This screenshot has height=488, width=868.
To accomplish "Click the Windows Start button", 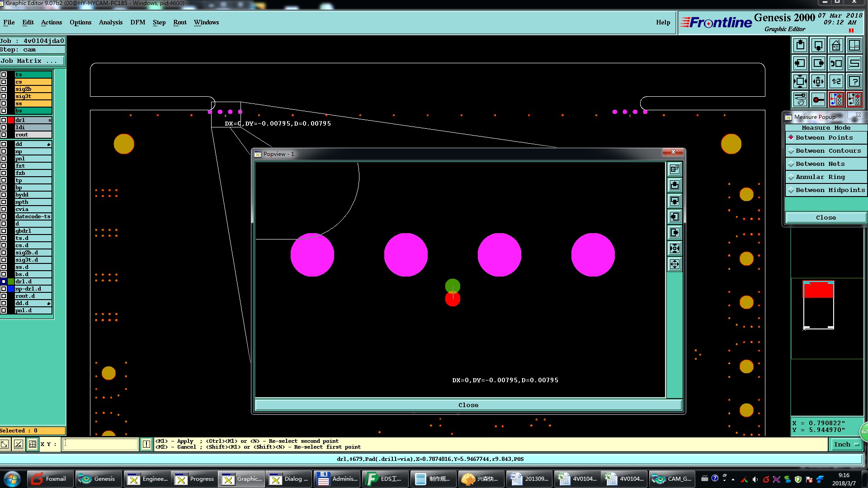I will [12, 479].
